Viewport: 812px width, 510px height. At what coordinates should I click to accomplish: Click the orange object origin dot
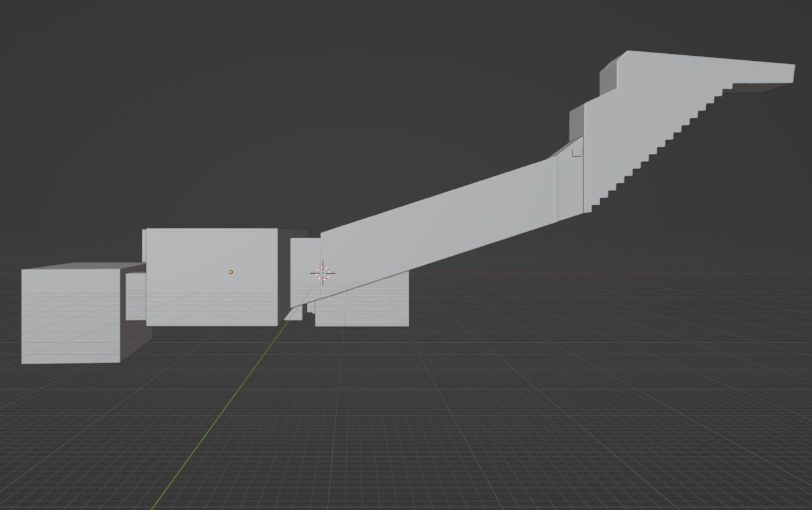pos(231,272)
